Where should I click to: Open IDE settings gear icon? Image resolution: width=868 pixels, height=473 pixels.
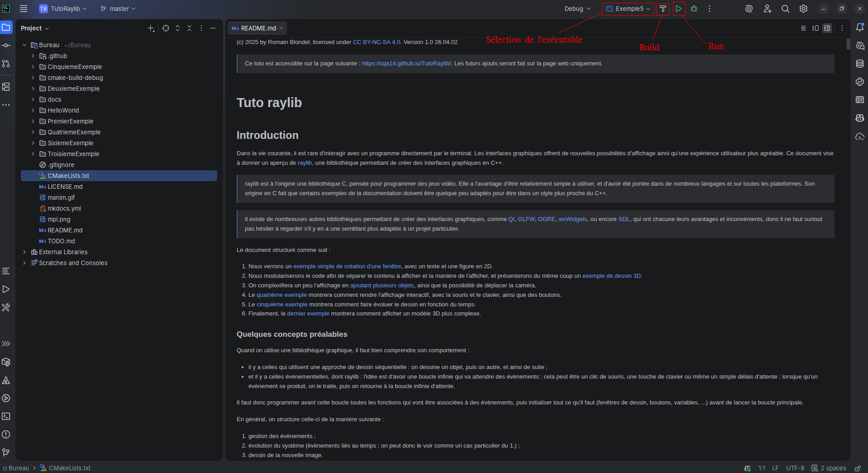tap(803, 9)
